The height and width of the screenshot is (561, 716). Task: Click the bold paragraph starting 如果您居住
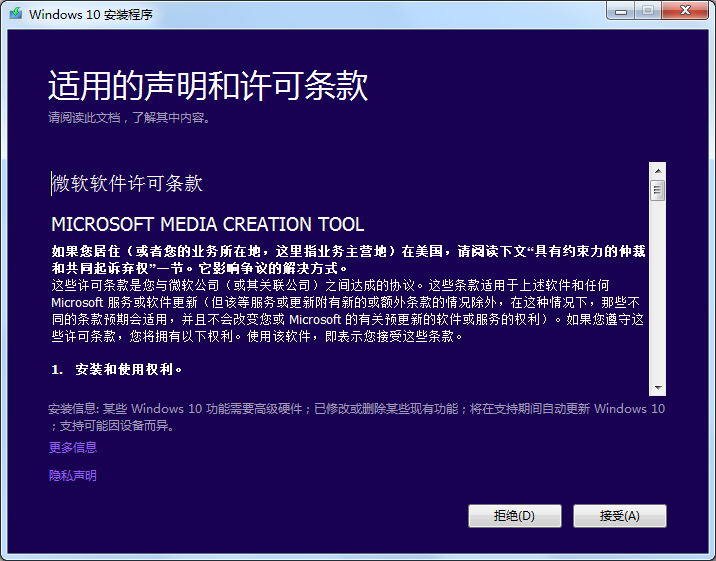tap(348, 259)
